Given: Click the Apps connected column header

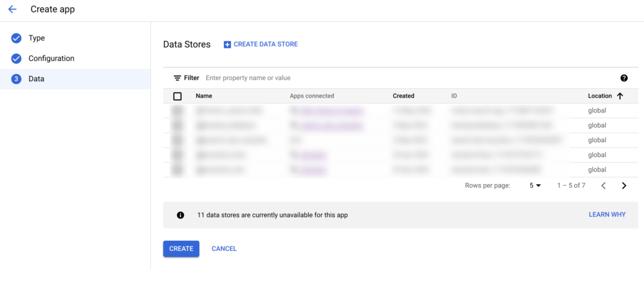Looking at the screenshot, I should point(312,96).
